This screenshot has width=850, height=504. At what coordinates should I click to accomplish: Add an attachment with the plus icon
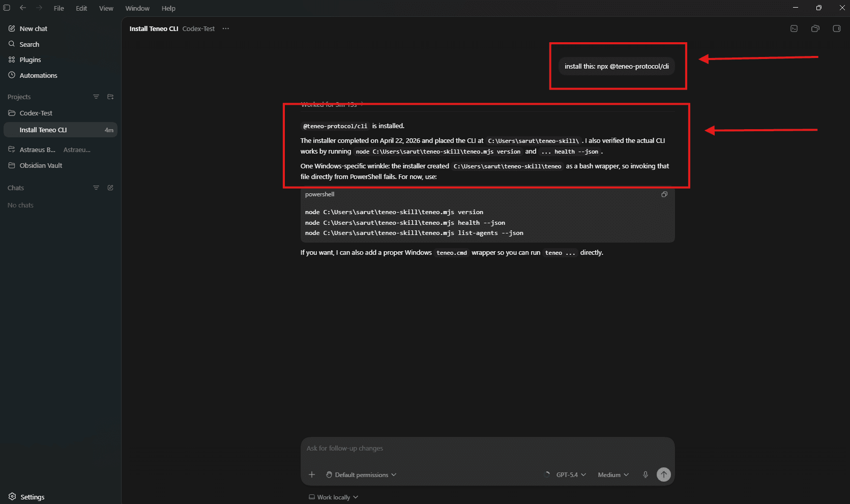click(312, 475)
